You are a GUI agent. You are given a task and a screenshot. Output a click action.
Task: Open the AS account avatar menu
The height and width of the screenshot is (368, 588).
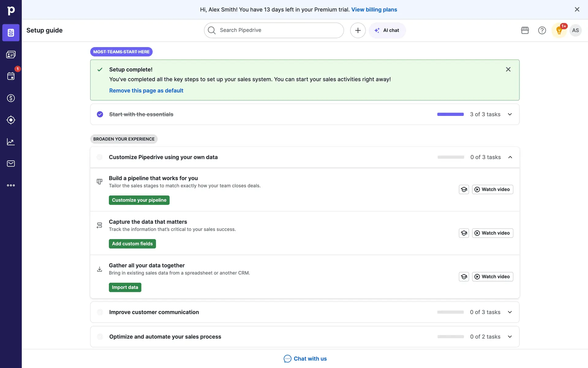[575, 30]
